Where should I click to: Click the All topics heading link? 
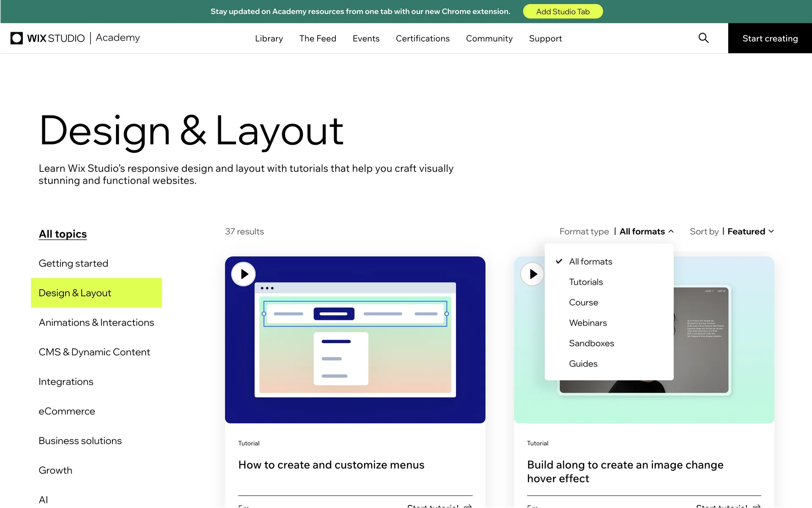coord(63,234)
